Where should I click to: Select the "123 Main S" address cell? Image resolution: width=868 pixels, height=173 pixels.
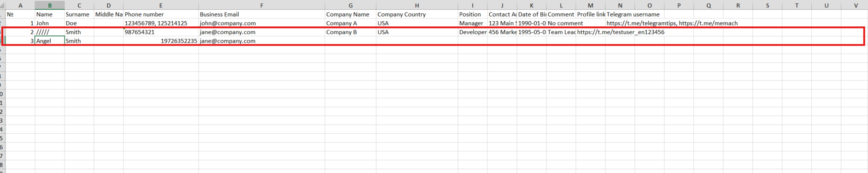point(502,23)
